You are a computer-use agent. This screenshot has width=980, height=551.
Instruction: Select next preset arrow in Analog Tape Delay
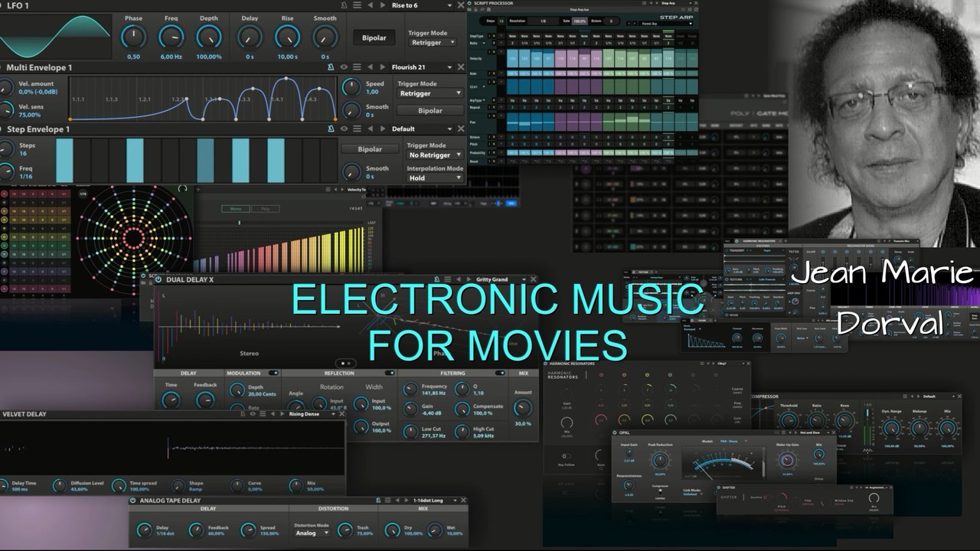click(x=407, y=500)
